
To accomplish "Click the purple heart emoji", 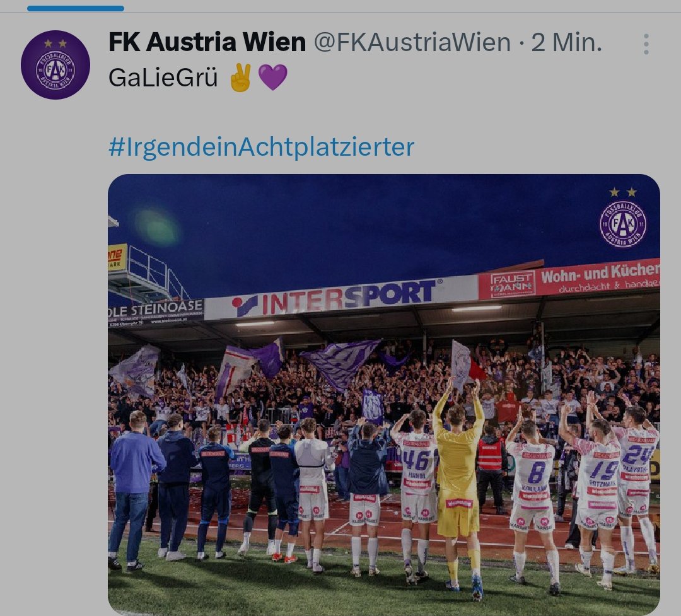I will (x=273, y=78).
